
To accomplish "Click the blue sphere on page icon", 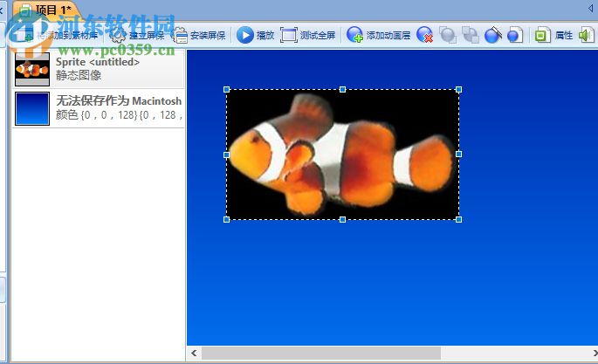I will (515, 35).
